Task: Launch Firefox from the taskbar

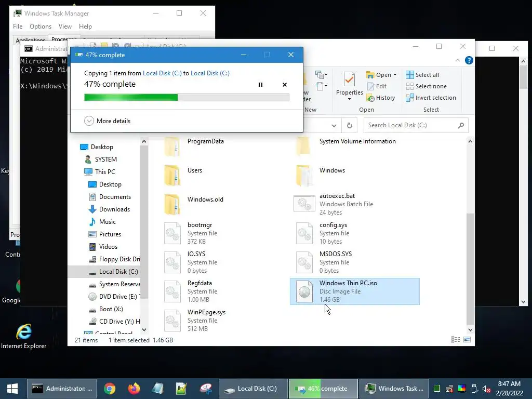Action: 134,389
